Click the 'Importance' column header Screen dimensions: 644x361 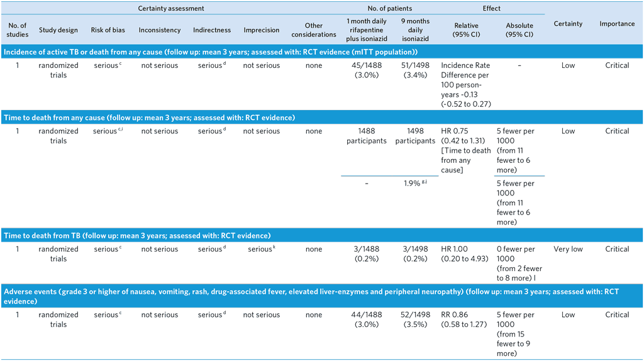(616, 24)
